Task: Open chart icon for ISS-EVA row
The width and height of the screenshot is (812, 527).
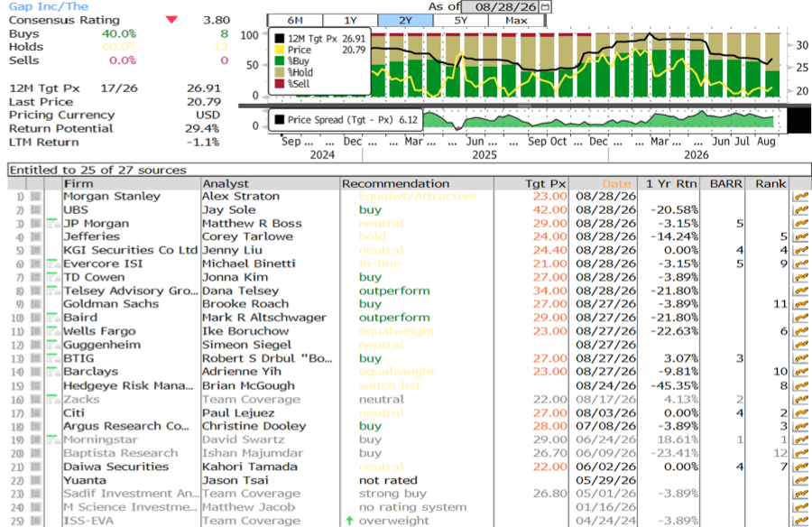Action: tap(800, 521)
